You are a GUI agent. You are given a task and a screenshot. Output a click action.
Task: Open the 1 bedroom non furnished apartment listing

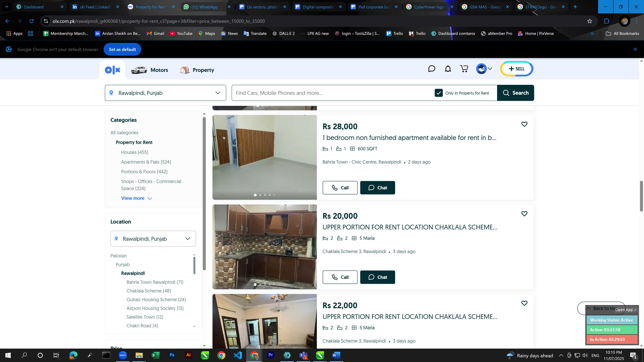pos(409,138)
